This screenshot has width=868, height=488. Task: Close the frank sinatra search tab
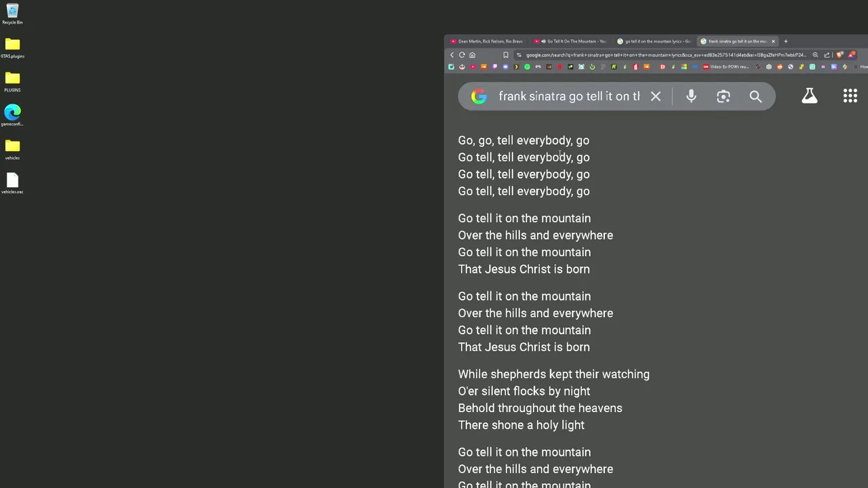[x=773, y=41]
